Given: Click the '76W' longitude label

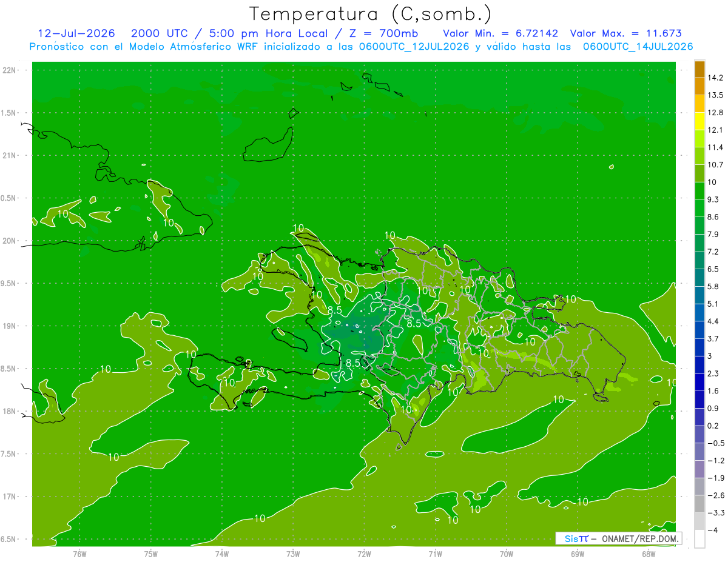Looking at the screenshot, I should (x=79, y=554).
